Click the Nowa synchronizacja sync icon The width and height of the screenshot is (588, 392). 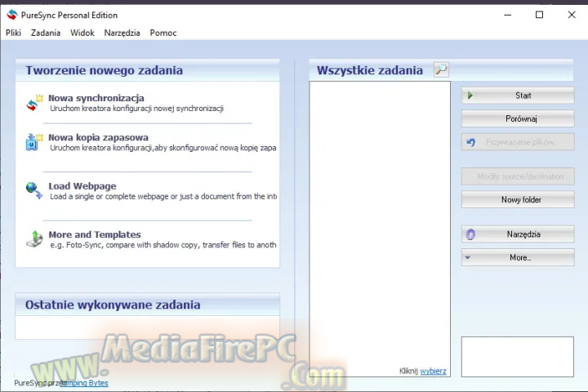tap(34, 103)
